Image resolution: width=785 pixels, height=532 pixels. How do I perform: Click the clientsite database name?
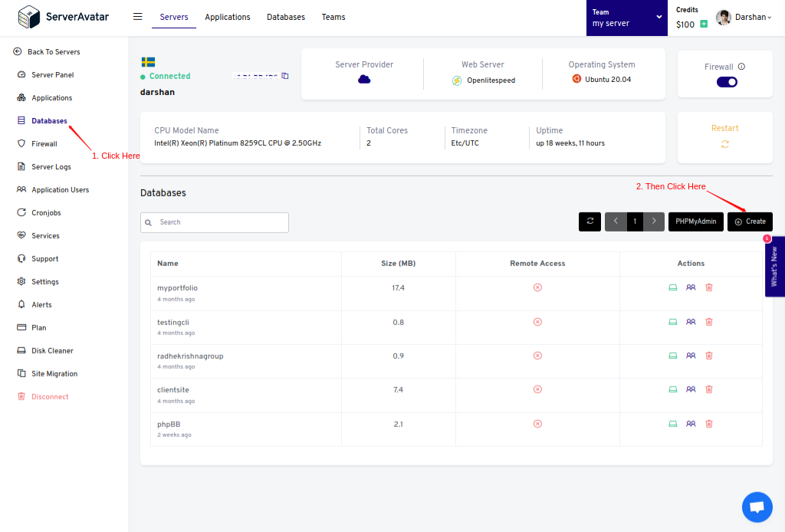pyautogui.click(x=173, y=389)
